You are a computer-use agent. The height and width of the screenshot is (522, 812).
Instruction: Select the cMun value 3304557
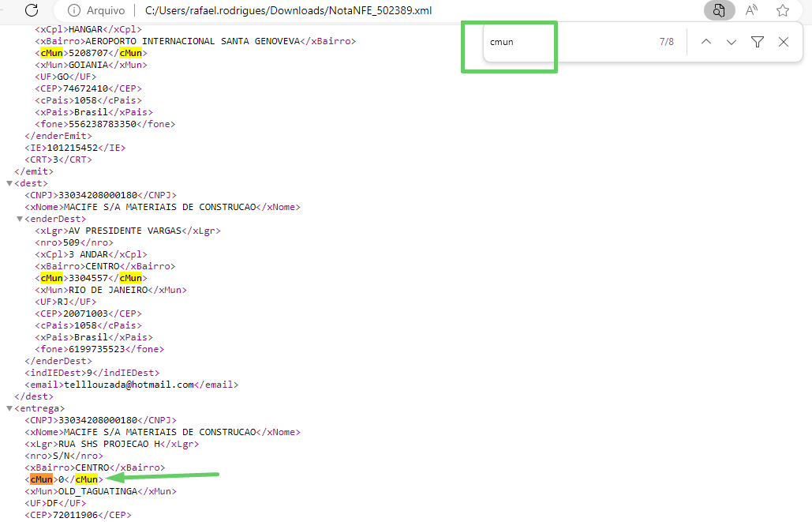point(88,278)
